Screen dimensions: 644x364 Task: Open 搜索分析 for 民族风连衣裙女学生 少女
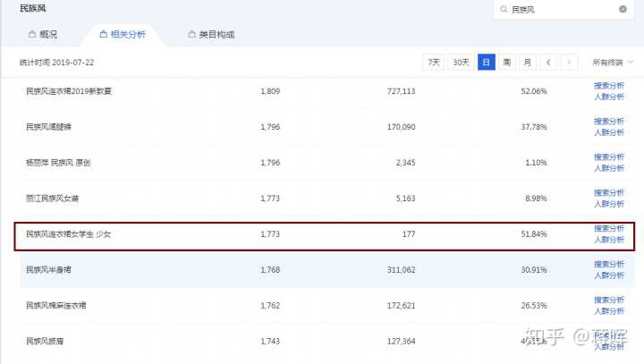pyautogui.click(x=609, y=228)
